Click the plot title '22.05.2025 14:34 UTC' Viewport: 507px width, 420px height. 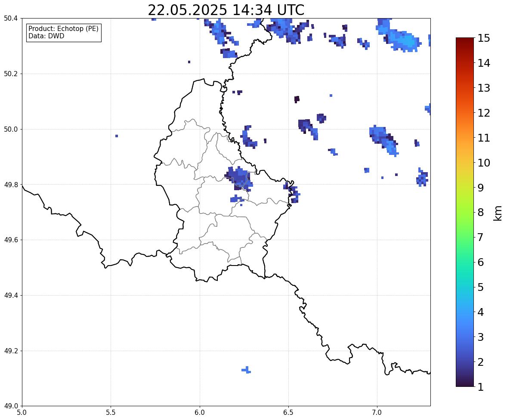coord(226,10)
